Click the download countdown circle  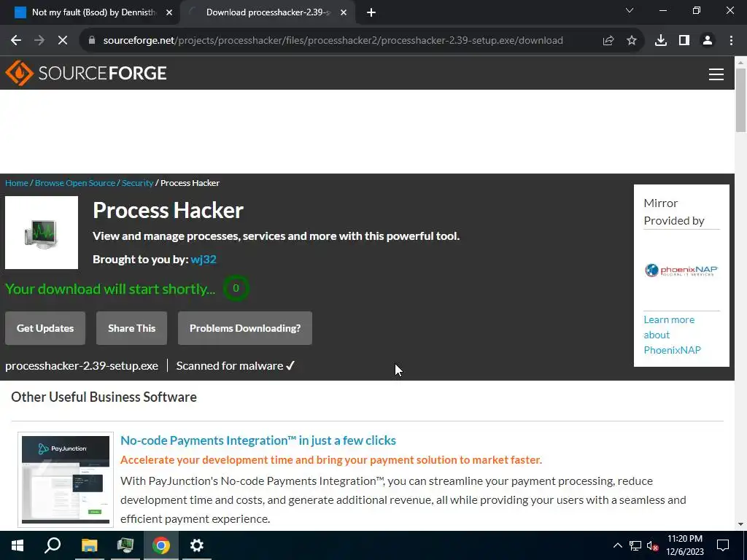pos(236,288)
